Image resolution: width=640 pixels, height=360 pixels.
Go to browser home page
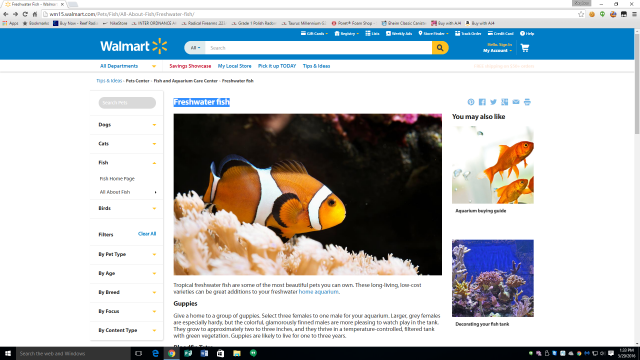click(x=35, y=14)
